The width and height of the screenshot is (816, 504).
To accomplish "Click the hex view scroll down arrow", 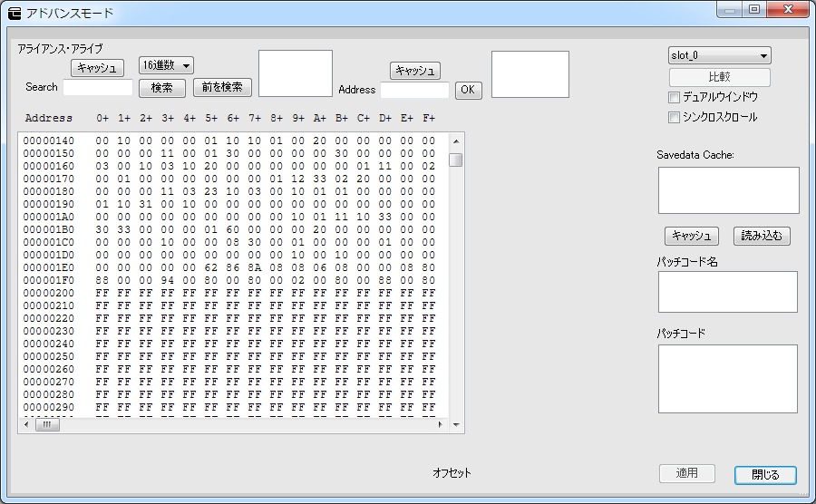I will [456, 425].
